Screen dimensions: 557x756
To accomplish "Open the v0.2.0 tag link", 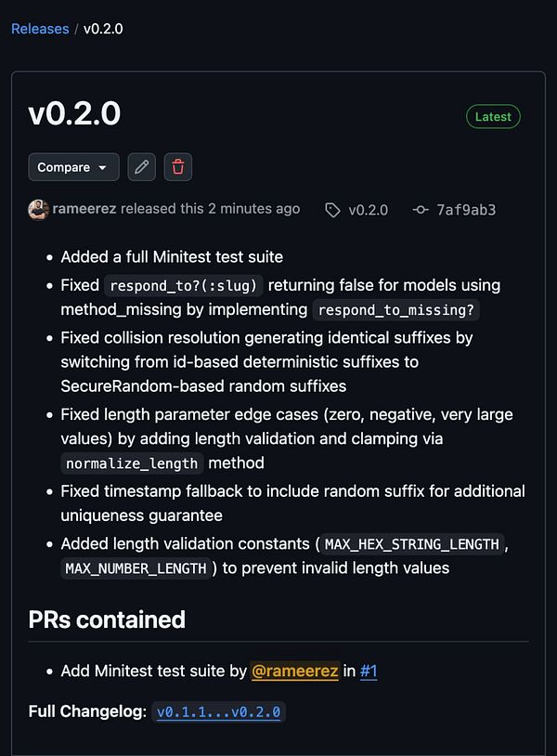I will [368, 210].
